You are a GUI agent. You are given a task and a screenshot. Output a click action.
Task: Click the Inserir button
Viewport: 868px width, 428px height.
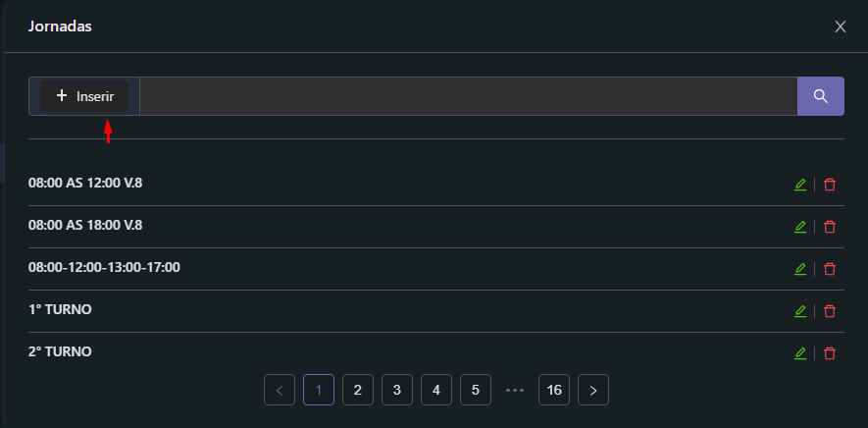tap(84, 96)
